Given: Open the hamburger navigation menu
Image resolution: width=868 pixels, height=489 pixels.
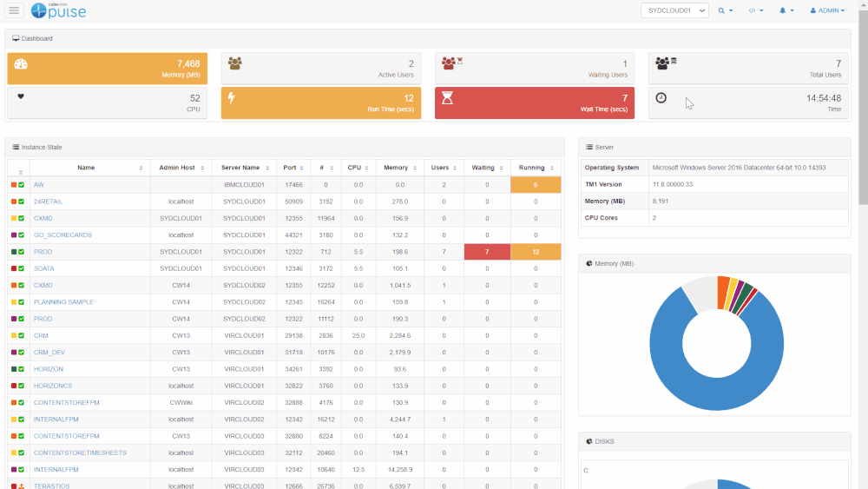Looking at the screenshot, I should [x=14, y=10].
